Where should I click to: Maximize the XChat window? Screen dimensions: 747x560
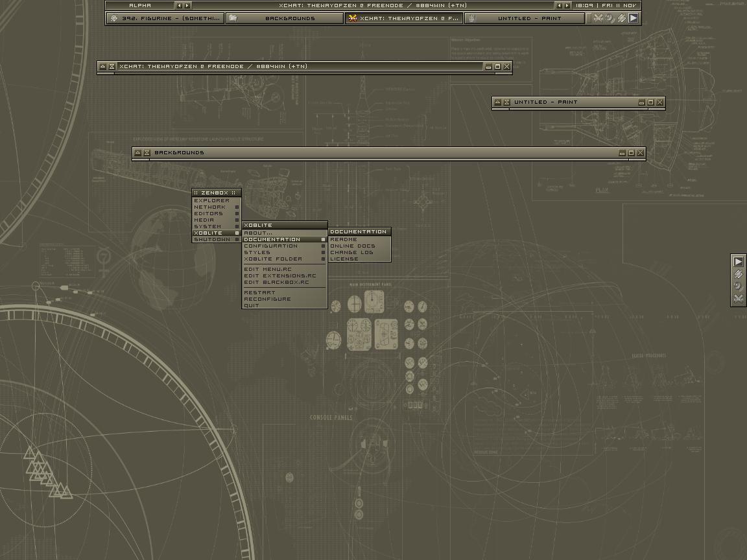pos(498,67)
